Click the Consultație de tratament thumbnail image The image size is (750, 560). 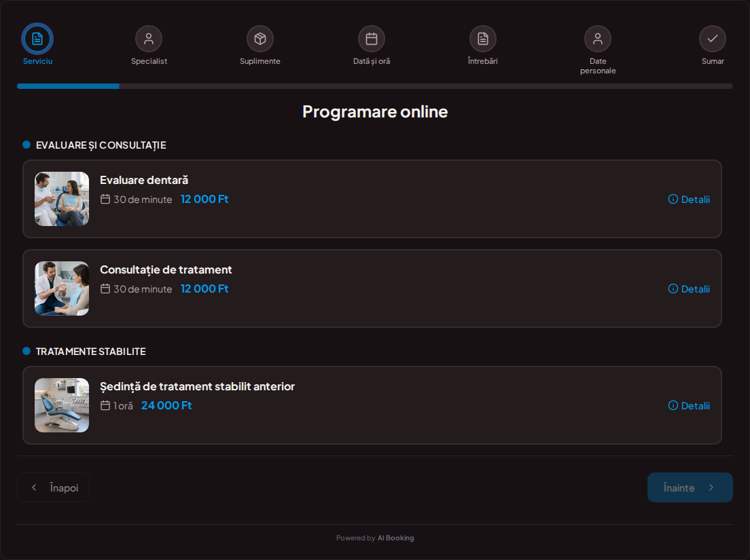(x=62, y=288)
